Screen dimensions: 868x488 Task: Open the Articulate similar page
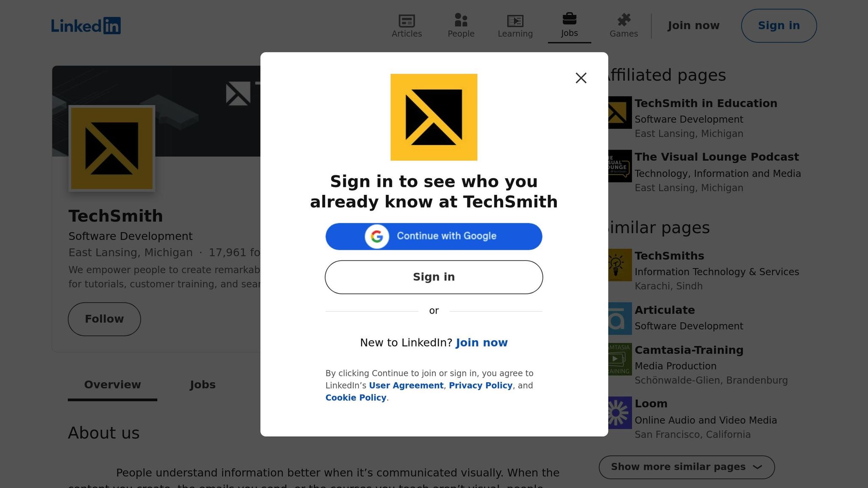[x=665, y=310]
